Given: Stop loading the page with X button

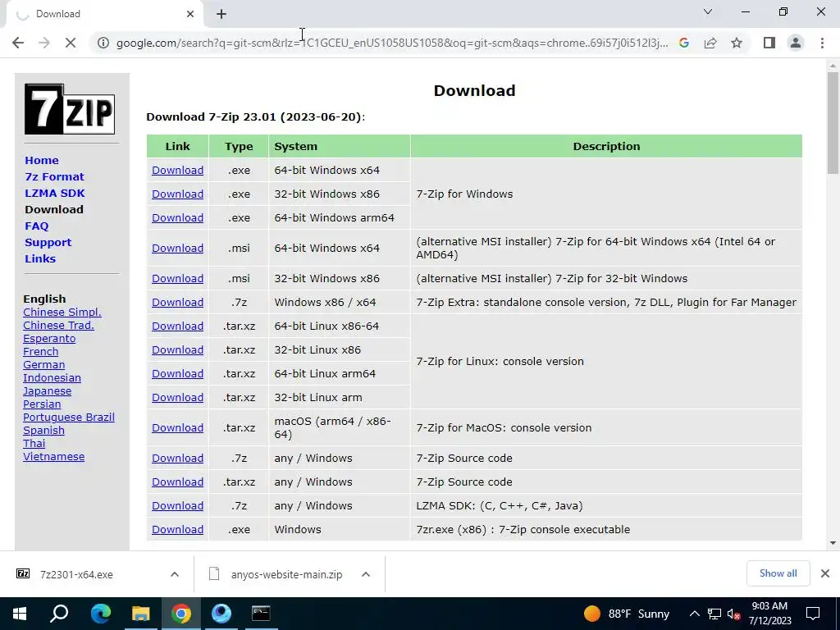Looking at the screenshot, I should [x=71, y=43].
